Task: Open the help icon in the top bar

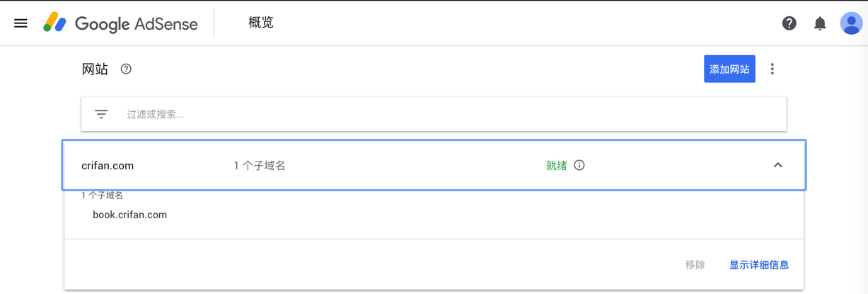Action: tap(789, 23)
